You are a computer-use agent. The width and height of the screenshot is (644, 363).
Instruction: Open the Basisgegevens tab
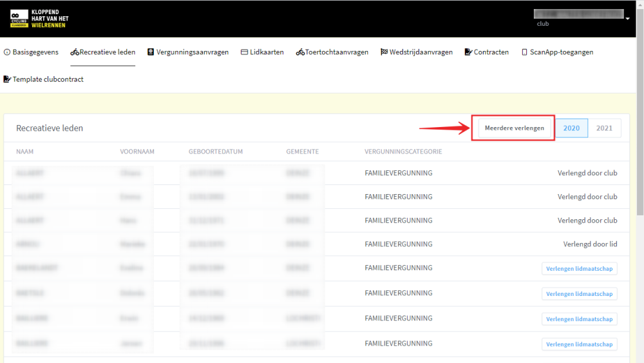pyautogui.click(x=31, y=52)
